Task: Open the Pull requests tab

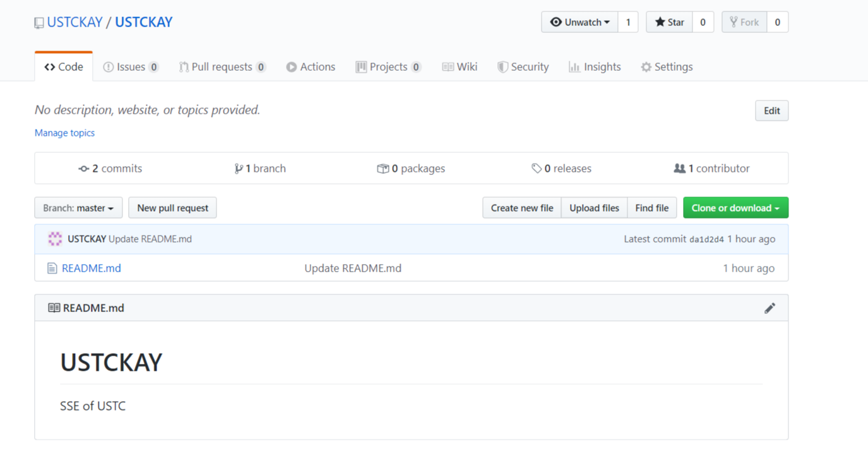Action: [222, 67]
